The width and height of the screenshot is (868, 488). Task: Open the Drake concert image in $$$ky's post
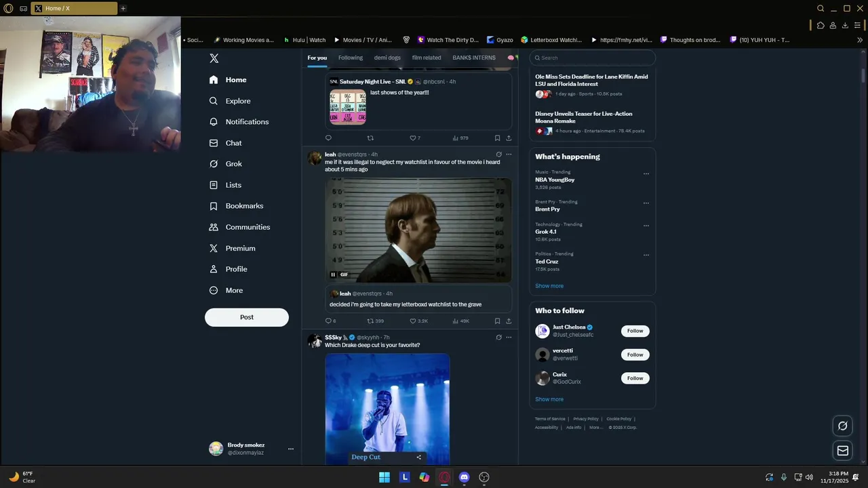click(387, 409)
